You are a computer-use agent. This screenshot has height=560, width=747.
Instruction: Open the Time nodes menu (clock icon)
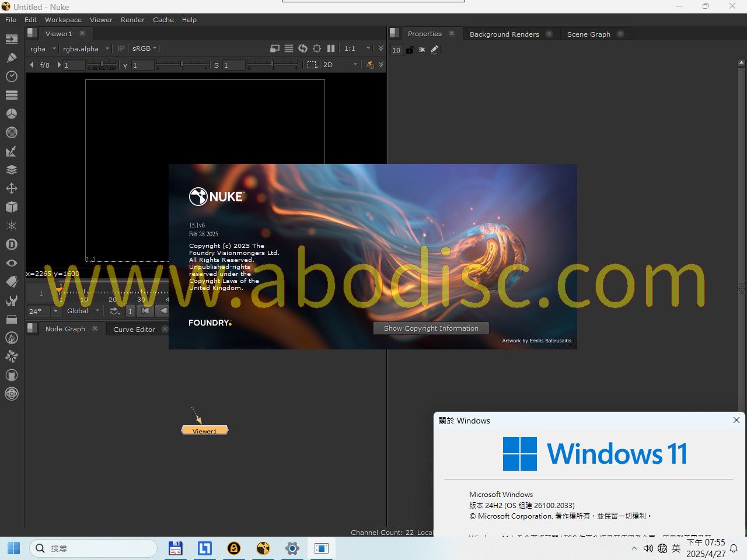click(12, 76)
